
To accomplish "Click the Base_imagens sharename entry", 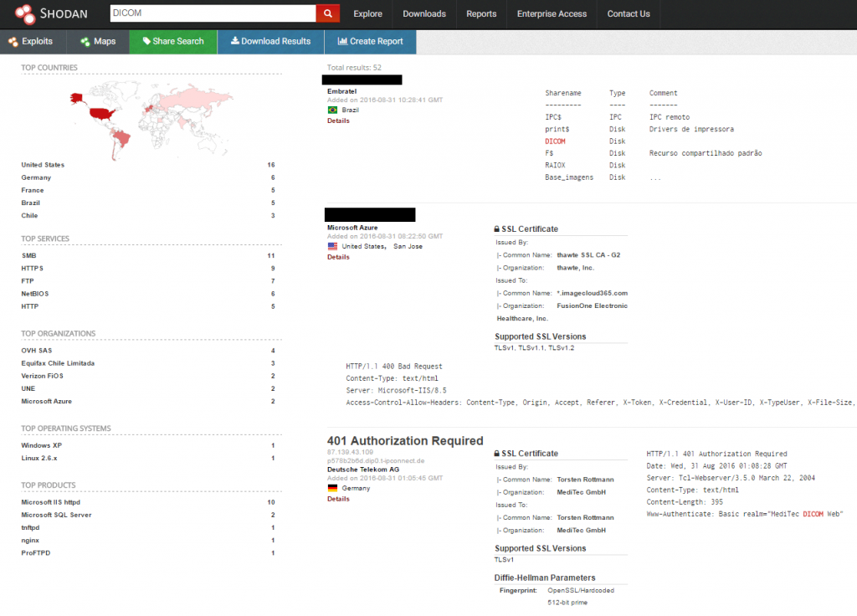I will (569, 177).
